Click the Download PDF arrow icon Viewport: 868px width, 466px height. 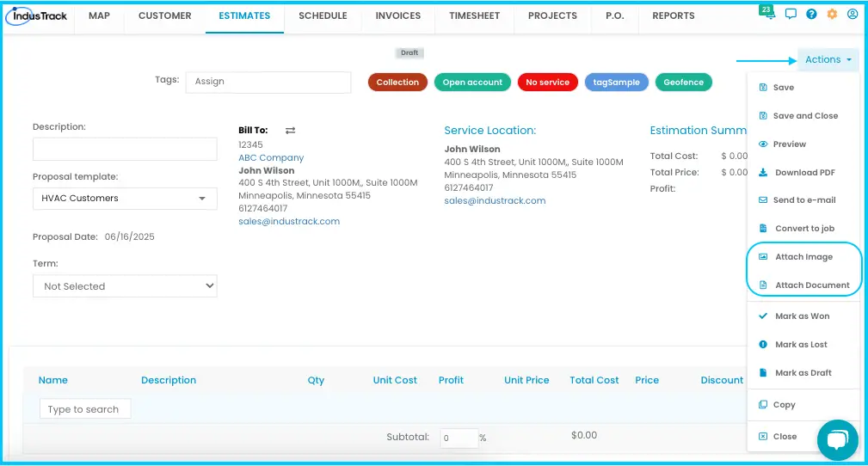(x=763, y=172)
